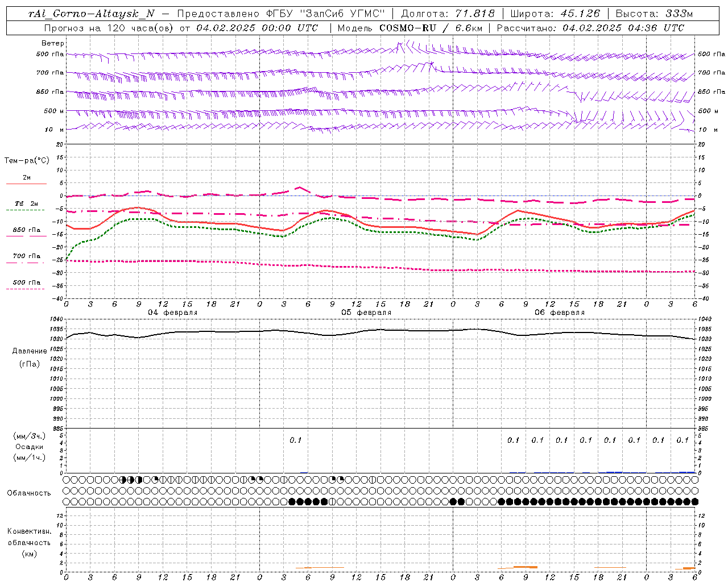Click the 850 гПа temperature legend label
728x582 pixels.
click(27, 230)
